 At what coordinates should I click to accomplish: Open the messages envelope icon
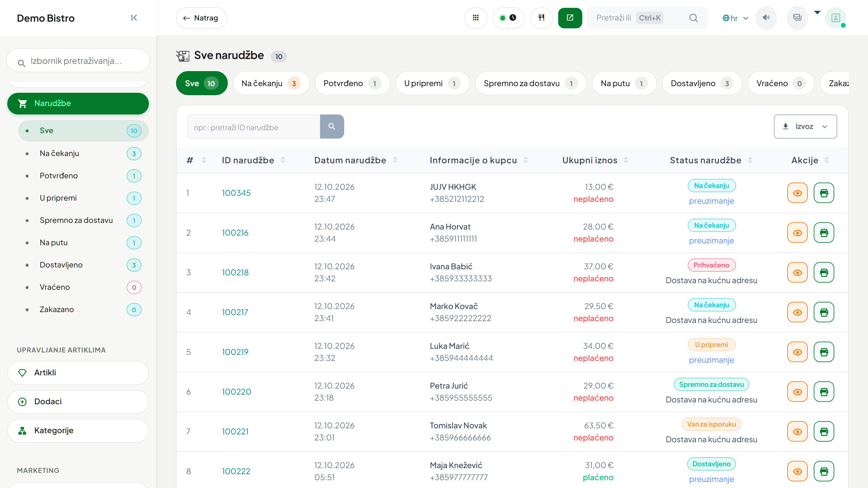[x=797, y=18]
